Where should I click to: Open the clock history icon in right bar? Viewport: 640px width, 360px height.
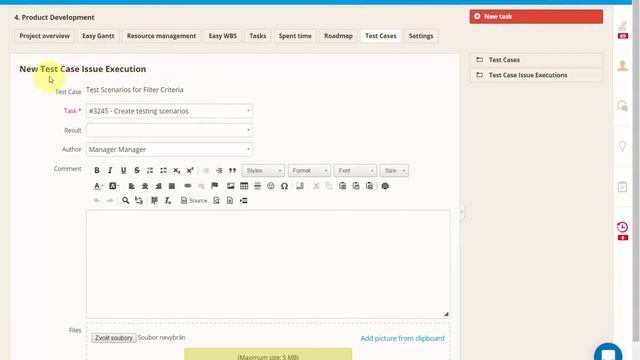(622, 227)
